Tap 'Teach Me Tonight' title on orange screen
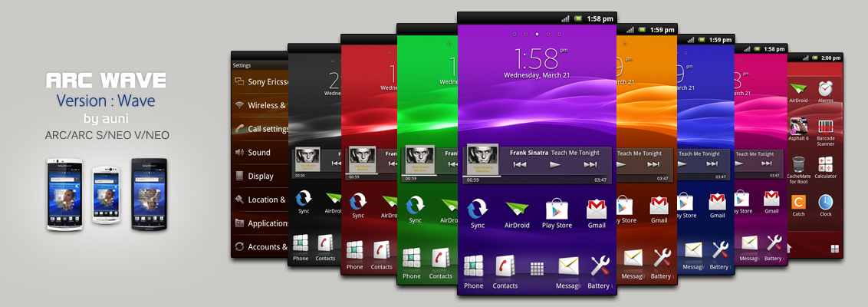Viewport: 868px width, 307px height. click(639, 153)
